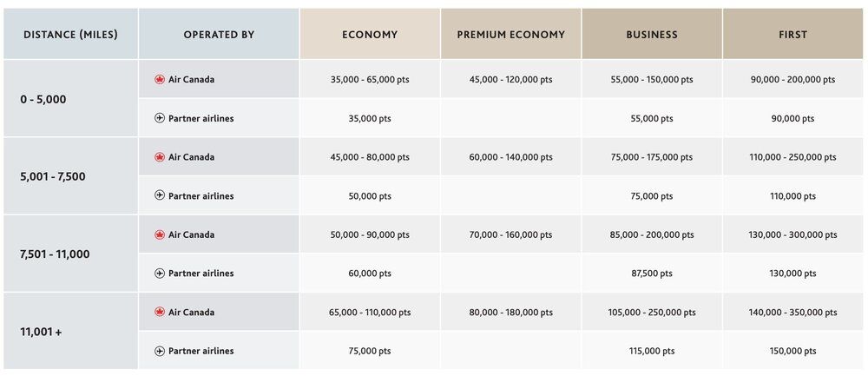Click the 140,000 - 350,000 pts First cell
868x376 pixels.
pos(792,313)
